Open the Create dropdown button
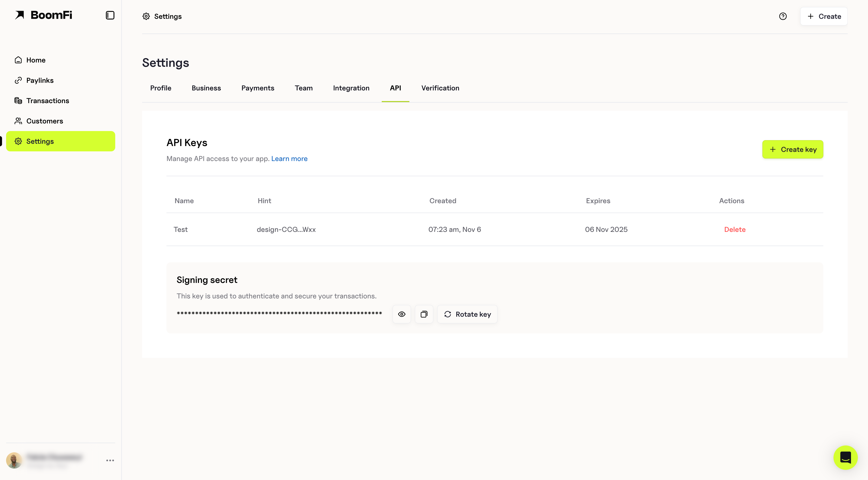The height and width of the screenshot is (480, 868). (x=824, y=16)
